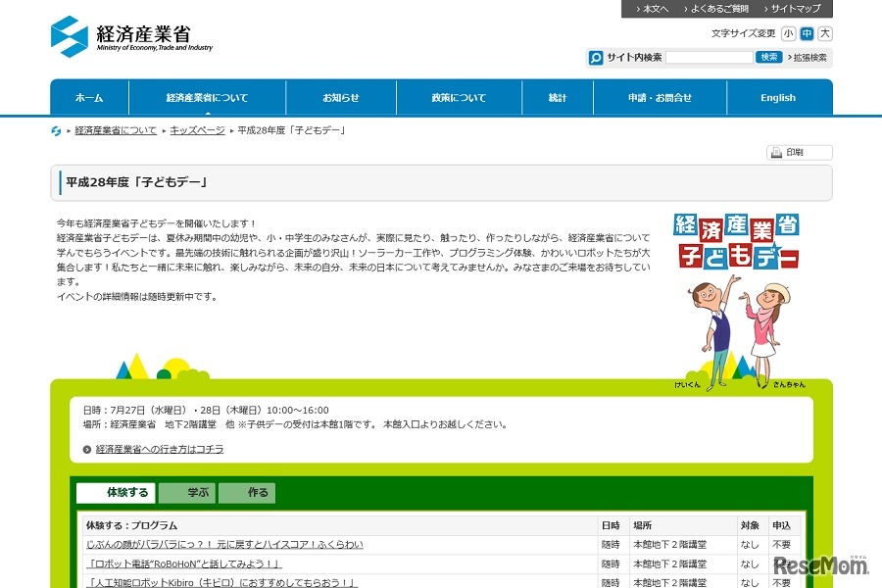Switch to the 体験する tab
Screen dimensions: 882x588
(115, 492)
